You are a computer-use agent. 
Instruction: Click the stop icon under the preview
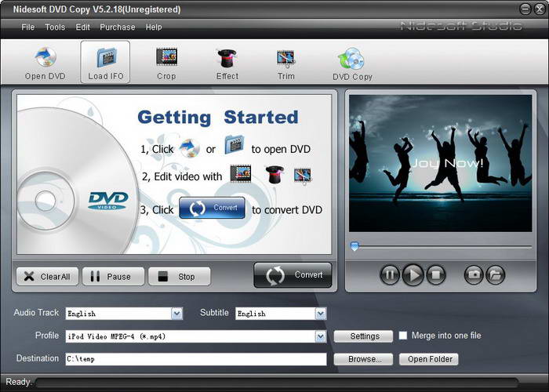coord(435,274)
